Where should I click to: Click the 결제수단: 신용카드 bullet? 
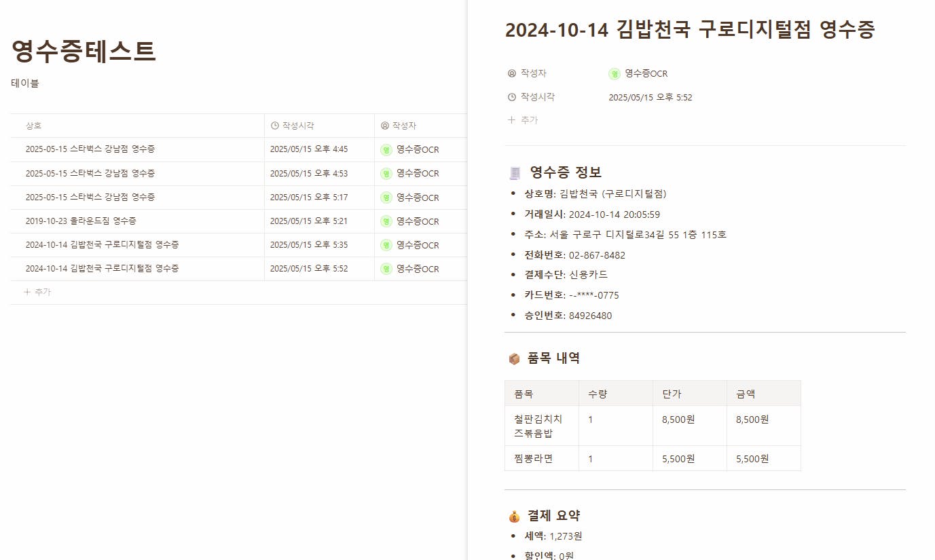(566, 275)
